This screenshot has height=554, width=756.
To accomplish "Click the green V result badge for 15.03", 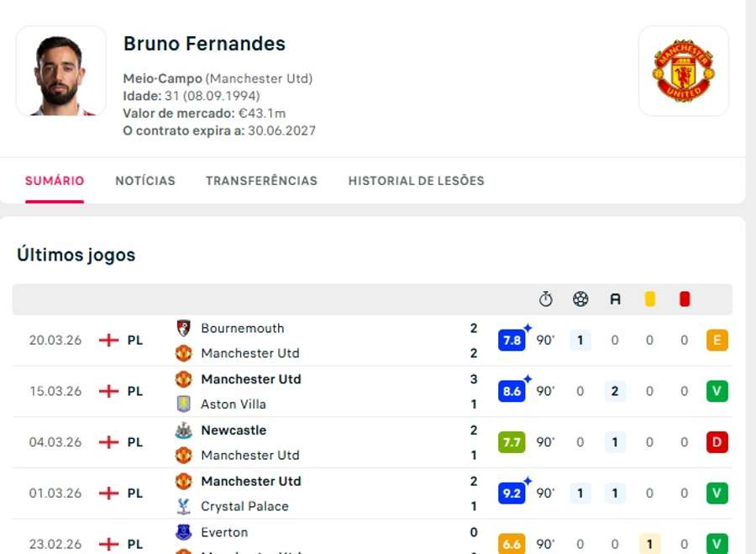I will pyautogui.click(x=717, y=391).
